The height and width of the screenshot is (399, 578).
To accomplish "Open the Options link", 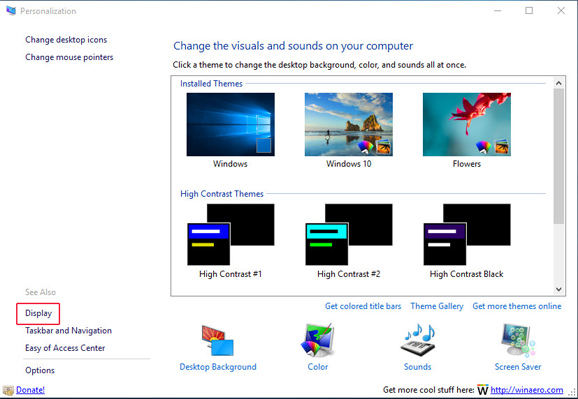I will pos(40,370).
